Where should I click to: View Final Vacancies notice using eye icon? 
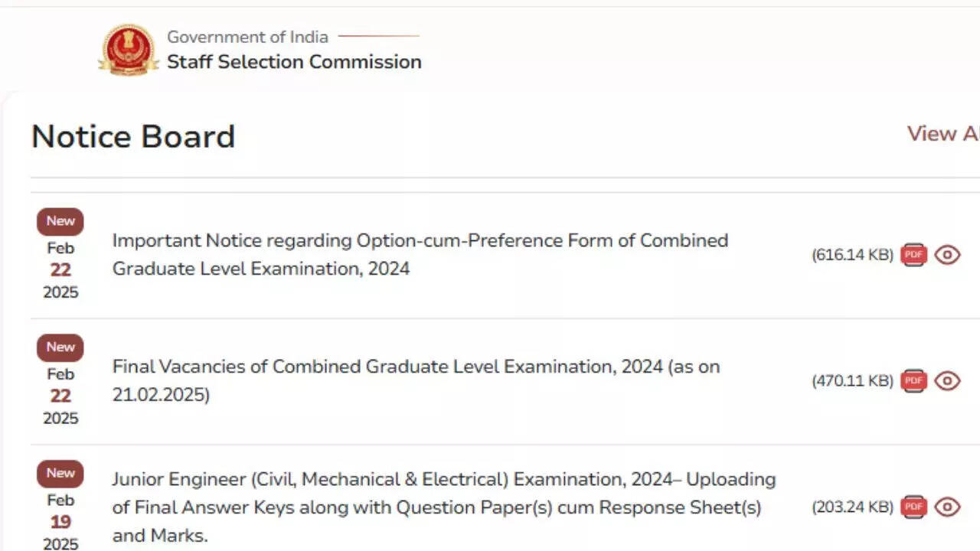[947, 380]
